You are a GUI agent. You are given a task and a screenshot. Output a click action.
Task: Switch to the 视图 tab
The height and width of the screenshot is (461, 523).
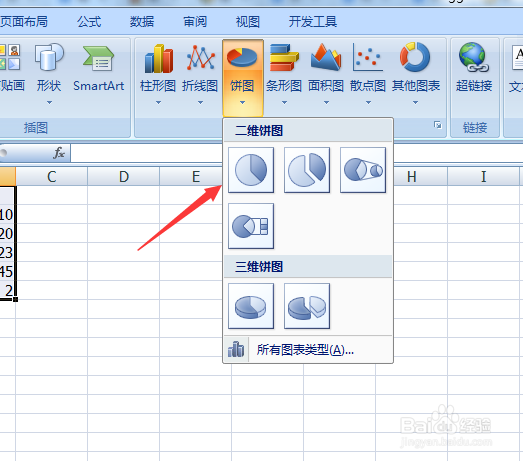pos(248,22)
